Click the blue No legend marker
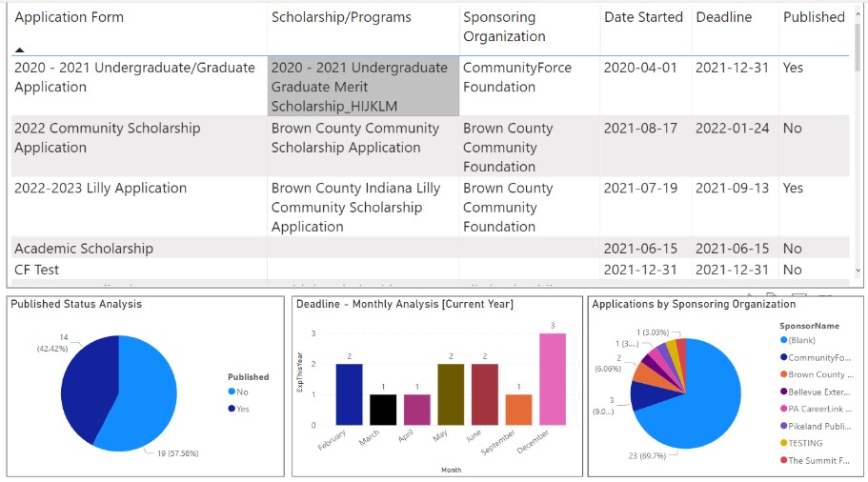Image resolution: width=868 pixels, height=482 pixels. pyautogui.click(x=232, y=392)
